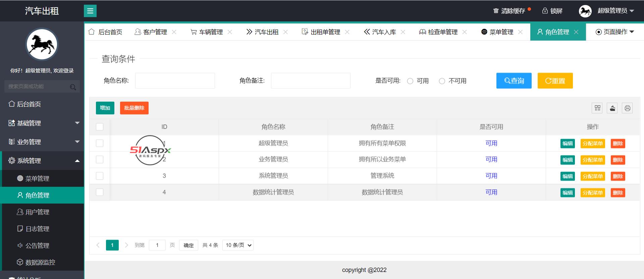
Task: Edit the 系统管理员 role
Action: 568,176
